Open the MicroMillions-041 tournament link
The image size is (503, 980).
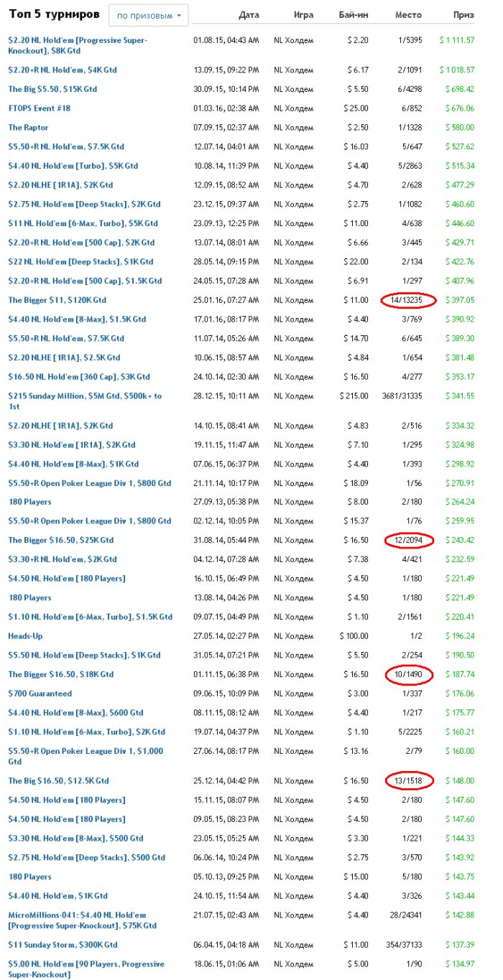(77, 915)
